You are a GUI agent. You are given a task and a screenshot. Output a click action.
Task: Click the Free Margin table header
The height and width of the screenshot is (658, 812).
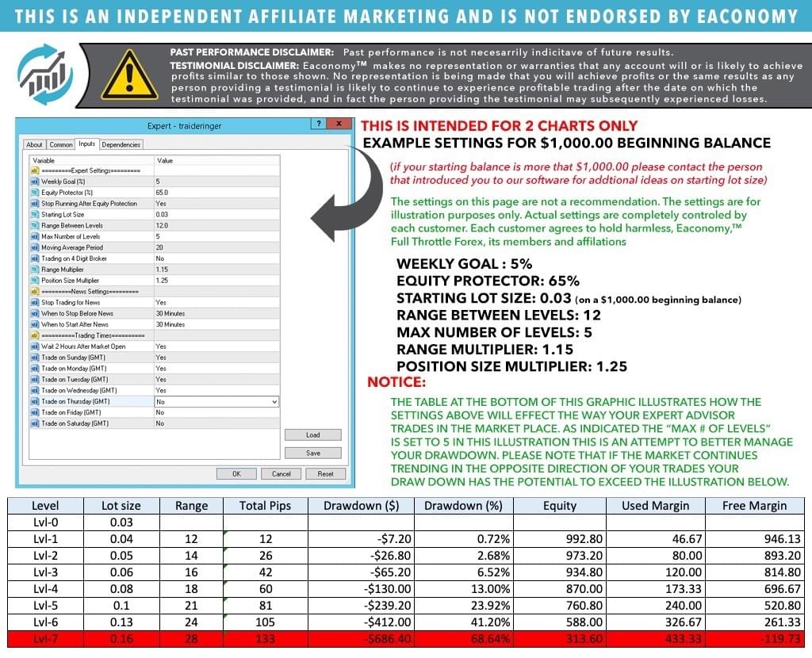[x=755, y=506]
